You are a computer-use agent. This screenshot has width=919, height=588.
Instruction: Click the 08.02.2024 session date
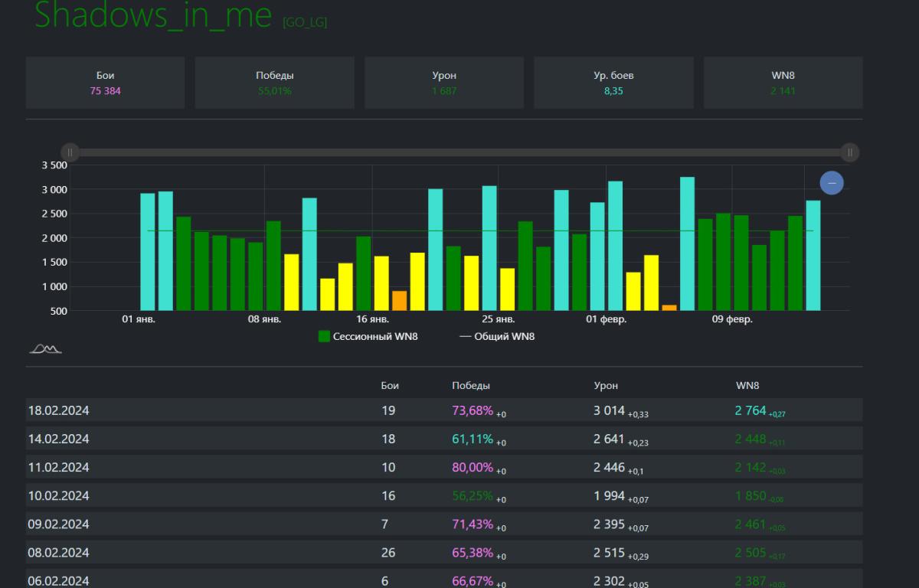coord(59,552)
